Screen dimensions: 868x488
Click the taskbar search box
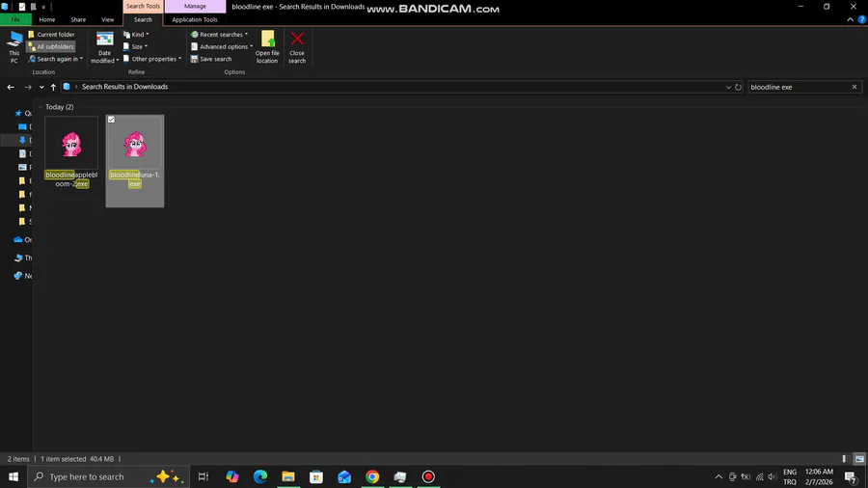point(108,476)
